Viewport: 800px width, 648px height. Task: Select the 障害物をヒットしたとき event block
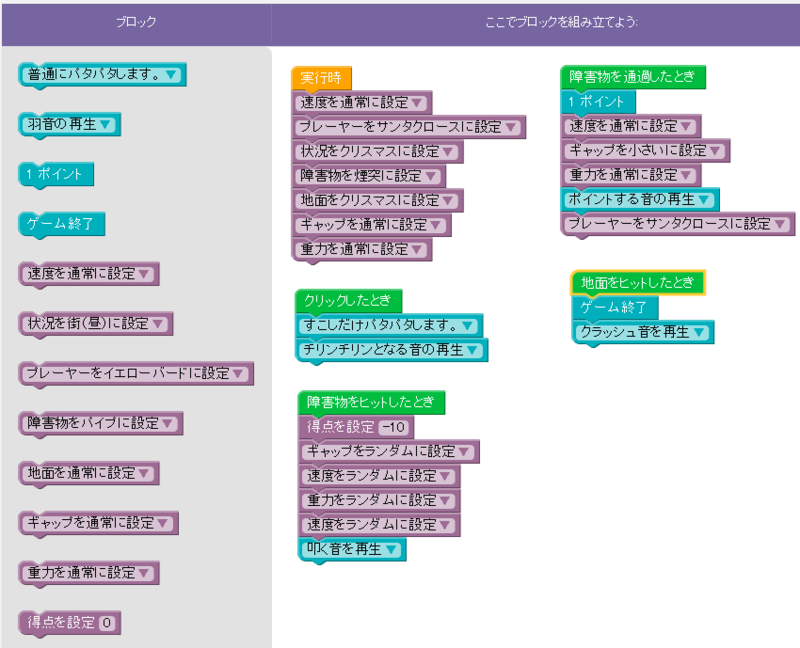[x=371, y=403]
